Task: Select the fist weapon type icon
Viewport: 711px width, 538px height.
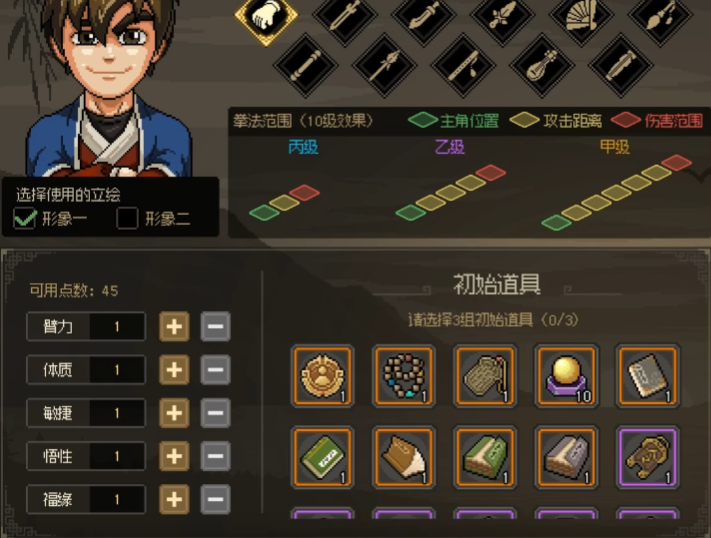Action: (266, 16)
